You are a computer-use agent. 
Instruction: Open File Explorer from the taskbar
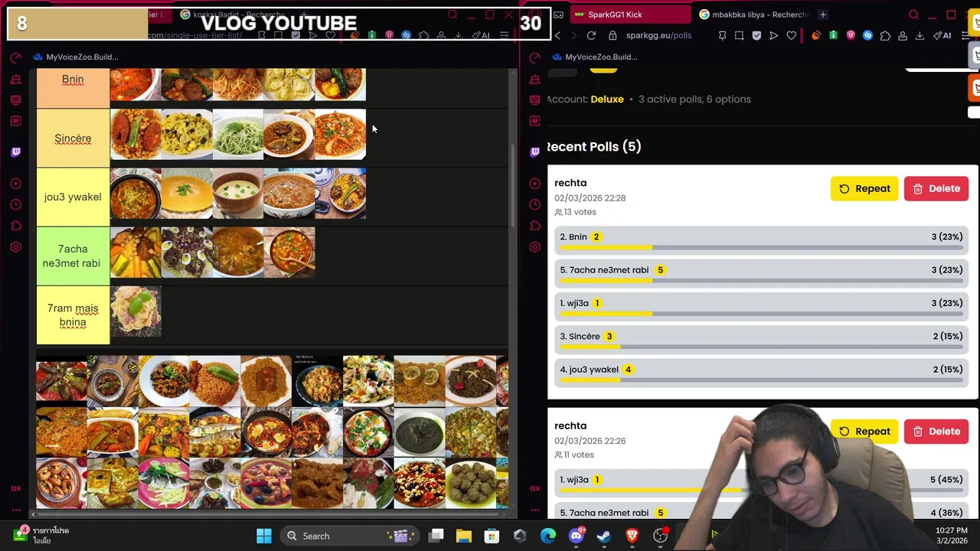click(463, 536)
